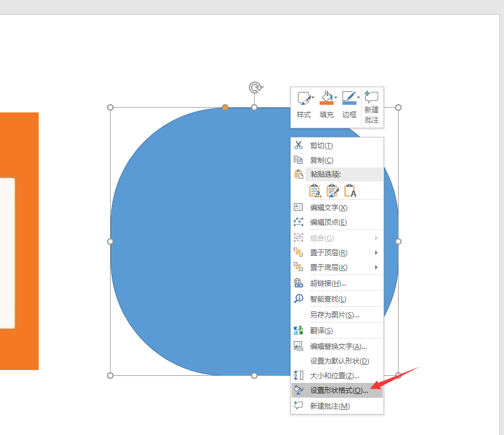Open 大小和位置 size and position

[x=334, y=375]
